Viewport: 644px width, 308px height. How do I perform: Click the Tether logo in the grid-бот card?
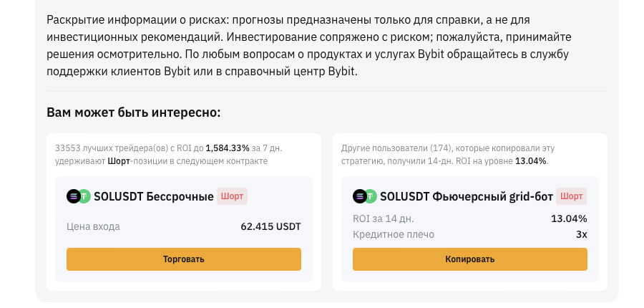pos(371,196)
